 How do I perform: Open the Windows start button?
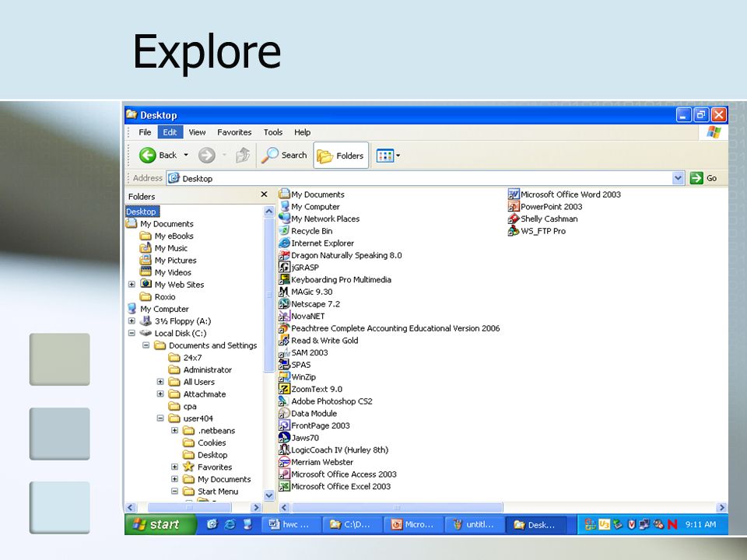click(x=160, y=524)
